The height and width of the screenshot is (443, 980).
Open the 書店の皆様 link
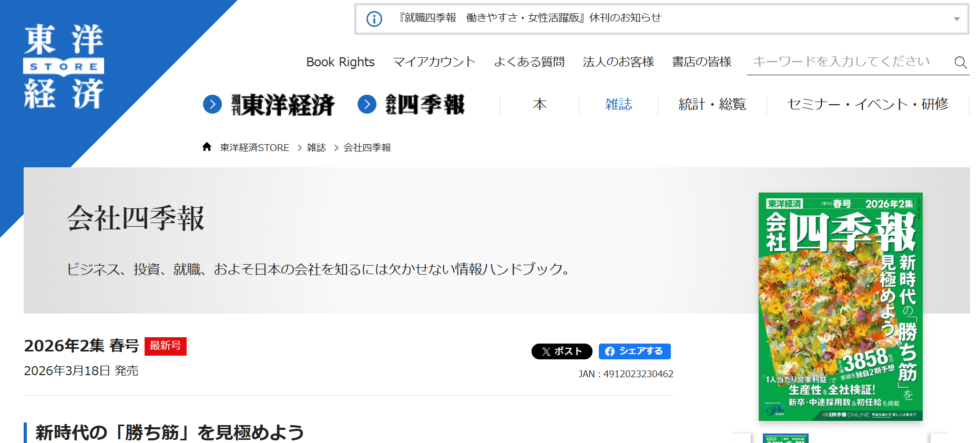(701, 62)
